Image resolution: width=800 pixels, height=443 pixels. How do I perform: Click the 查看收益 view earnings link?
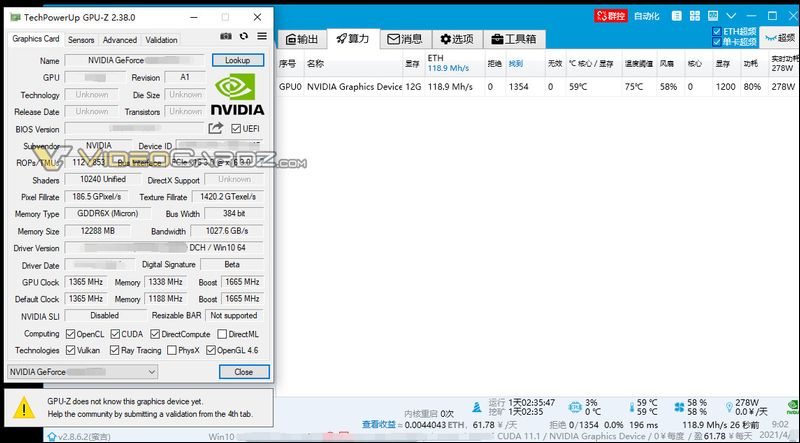click(x=379, y=425)
